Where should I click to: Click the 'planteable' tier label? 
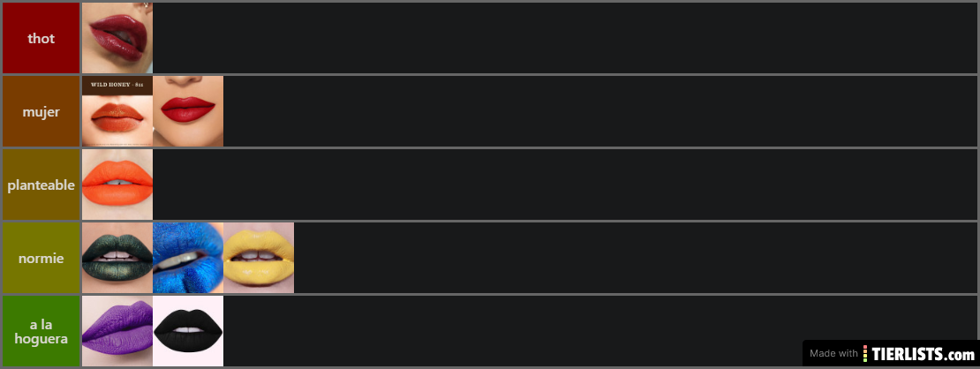click(41, 184)
